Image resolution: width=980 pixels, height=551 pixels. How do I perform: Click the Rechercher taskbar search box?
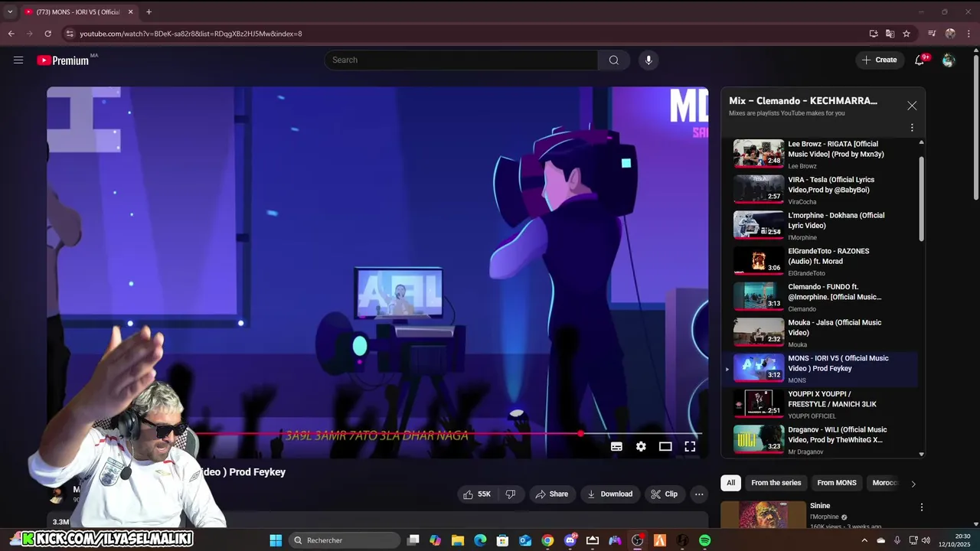(x=344, y=540)
